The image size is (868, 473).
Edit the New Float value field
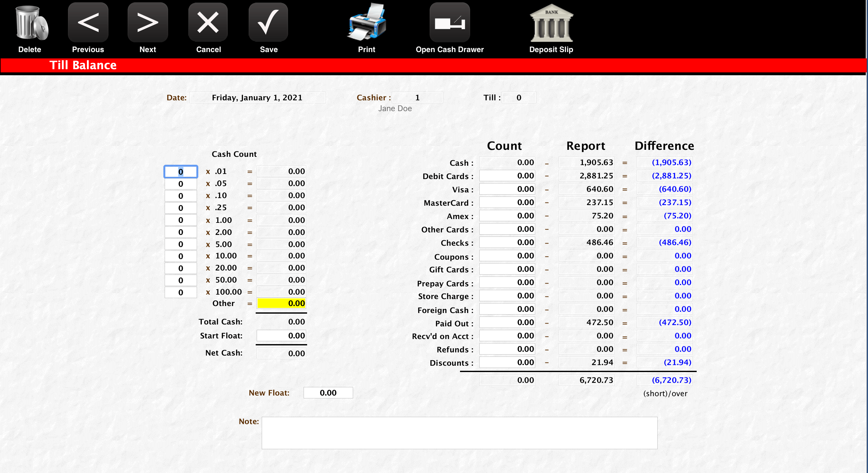(328, 393)
